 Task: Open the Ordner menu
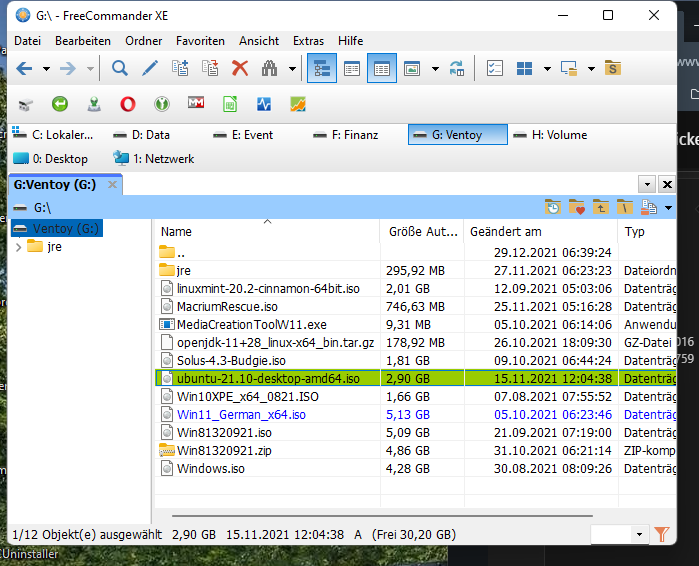click(144, 41)
